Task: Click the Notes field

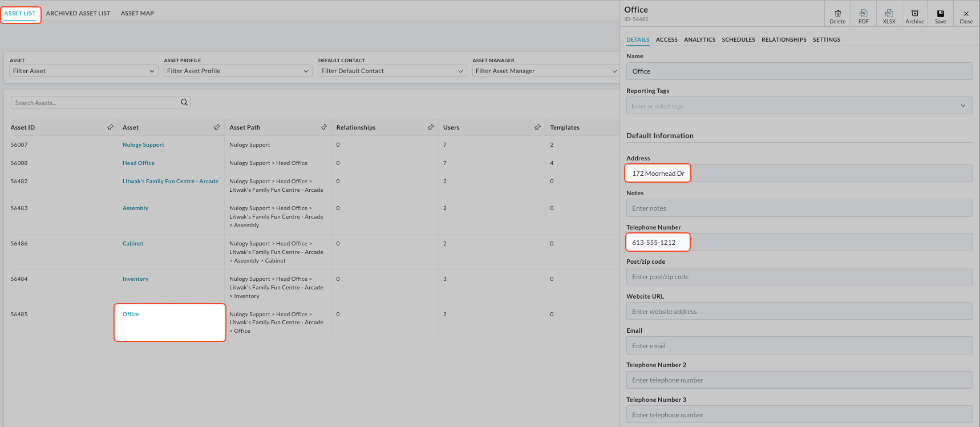Action: [x=799, y=208]
